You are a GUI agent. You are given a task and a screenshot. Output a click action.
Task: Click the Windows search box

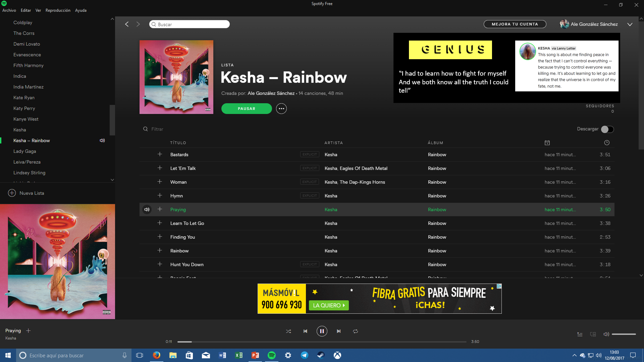73,355
